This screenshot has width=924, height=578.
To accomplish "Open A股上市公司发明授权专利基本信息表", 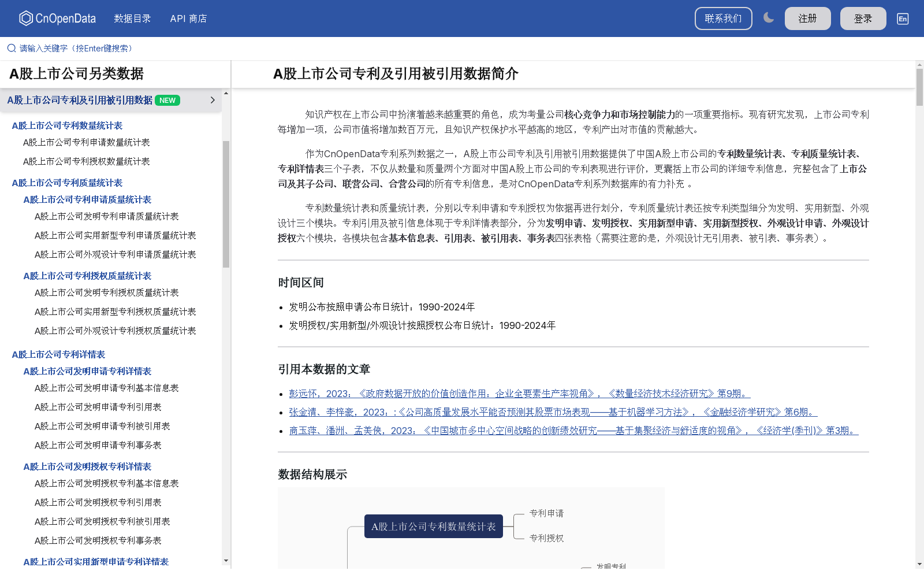I will (106, 483).
